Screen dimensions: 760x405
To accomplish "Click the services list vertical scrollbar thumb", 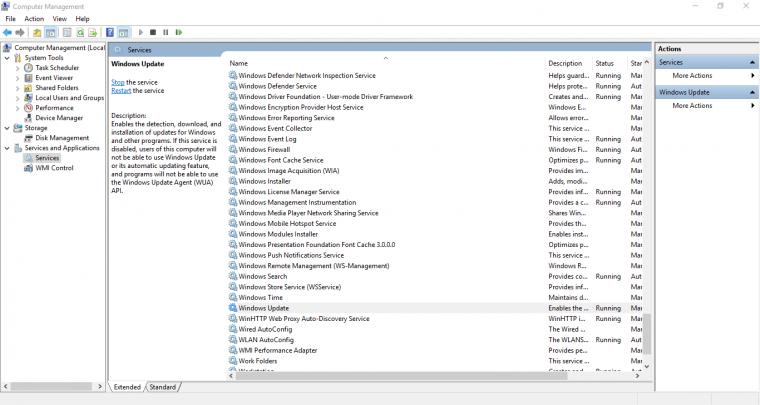I will 647,334.
